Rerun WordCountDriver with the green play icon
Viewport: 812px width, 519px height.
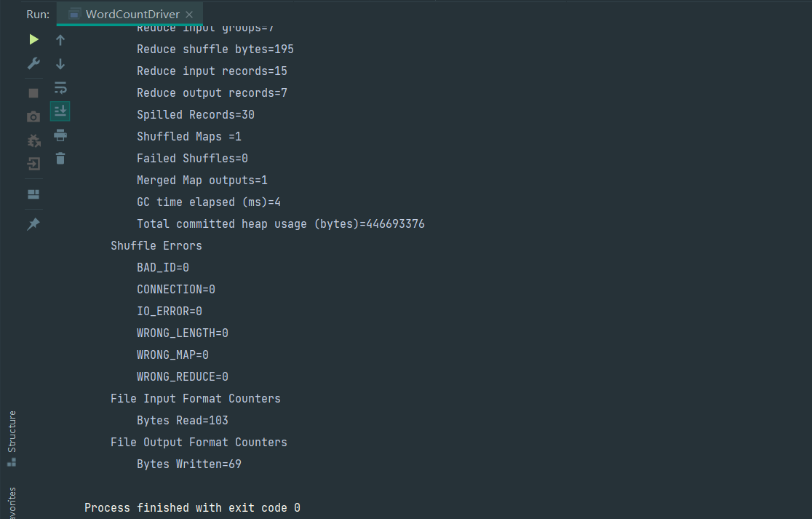pyautogui.click(x=33, y=39)
